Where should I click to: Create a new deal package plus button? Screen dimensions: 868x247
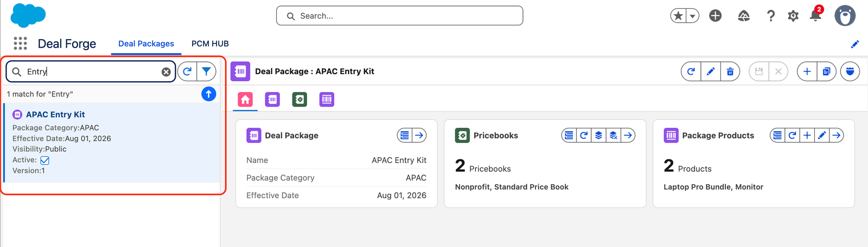[807, 71]
